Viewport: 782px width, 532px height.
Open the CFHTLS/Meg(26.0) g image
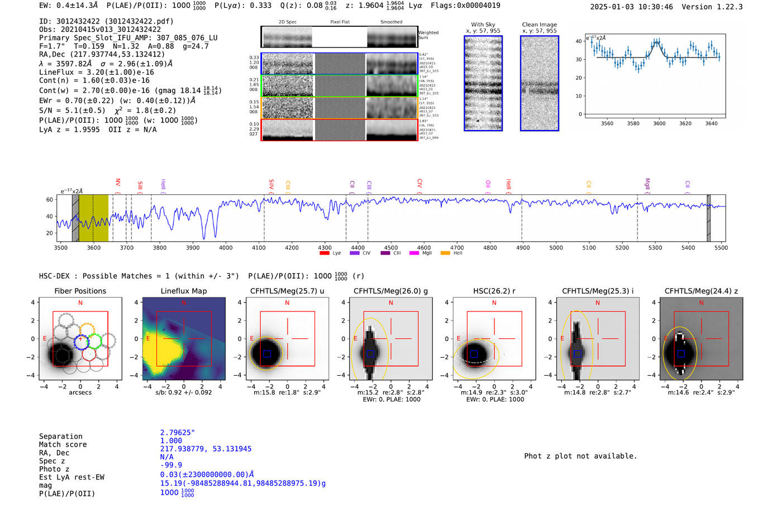(x=391, y=338)
